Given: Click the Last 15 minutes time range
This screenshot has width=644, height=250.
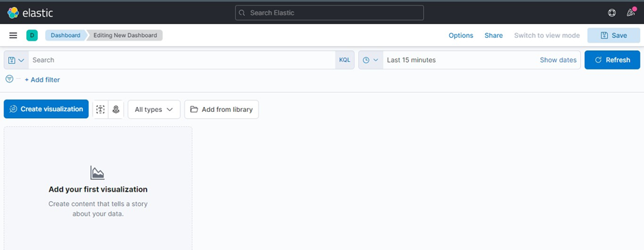Looking at the screenshot, I should coord(411,60).
